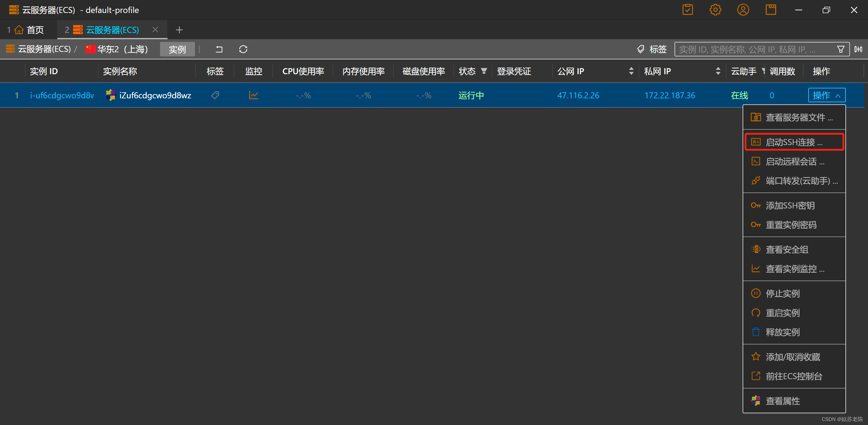868x425 pixels.
Task: Choose 添加/取消收藏 menu item
Action: pos(794,357)
